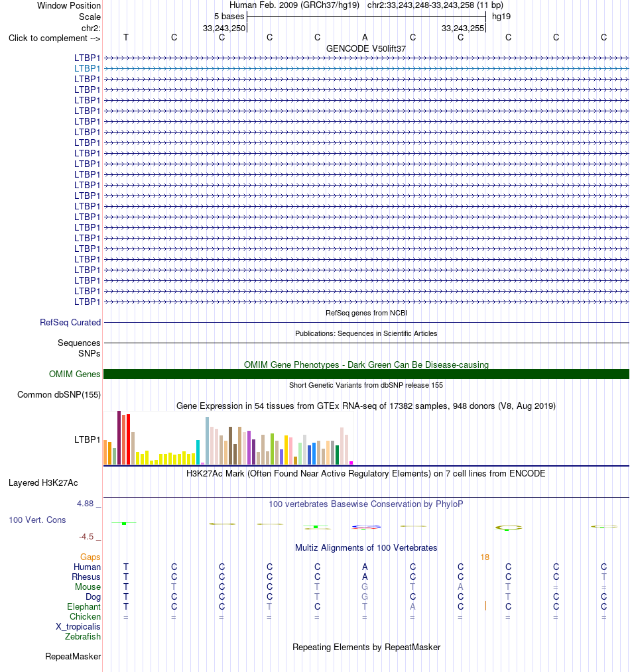This screenshot has width=630, height=672.
Task: Click the Rhesus species label
Action: point(86,577)
